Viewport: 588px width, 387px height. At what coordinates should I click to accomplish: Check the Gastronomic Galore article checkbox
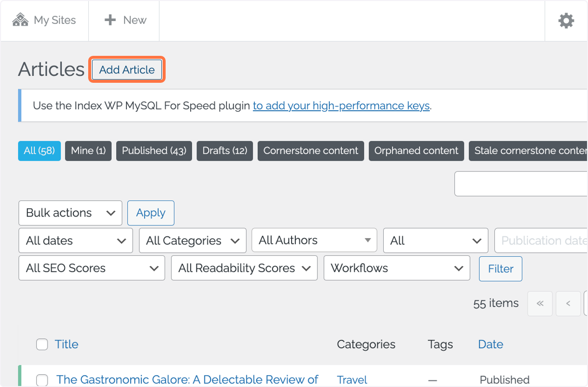click(x=42, y=380)
